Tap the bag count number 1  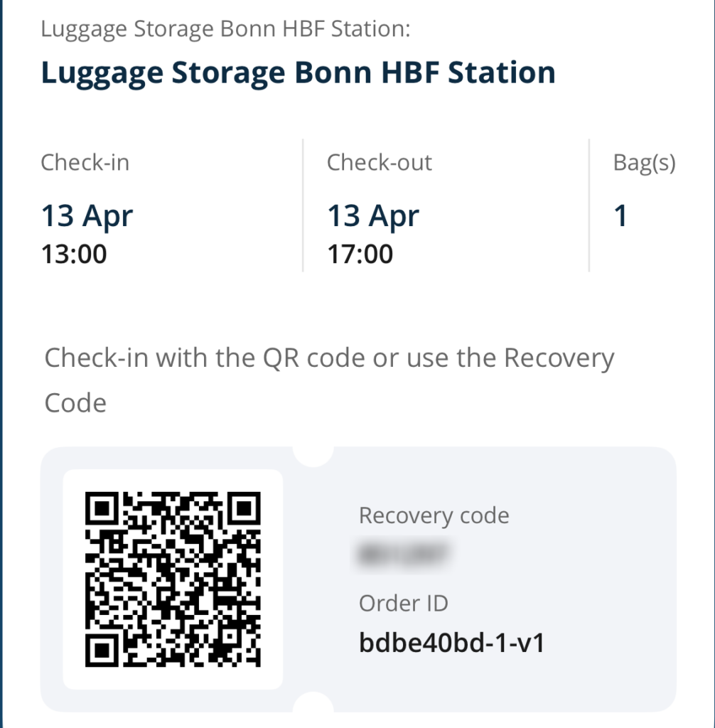(620, 215)
